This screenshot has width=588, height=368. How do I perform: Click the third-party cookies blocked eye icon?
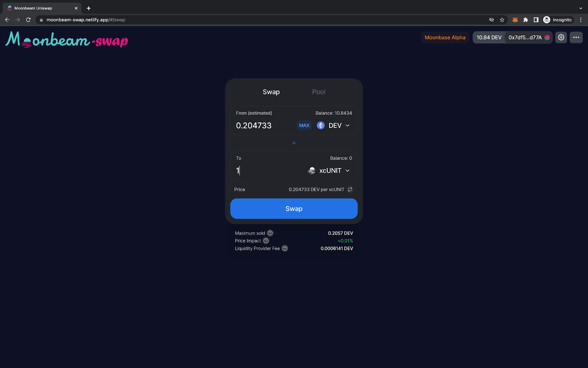491,20
